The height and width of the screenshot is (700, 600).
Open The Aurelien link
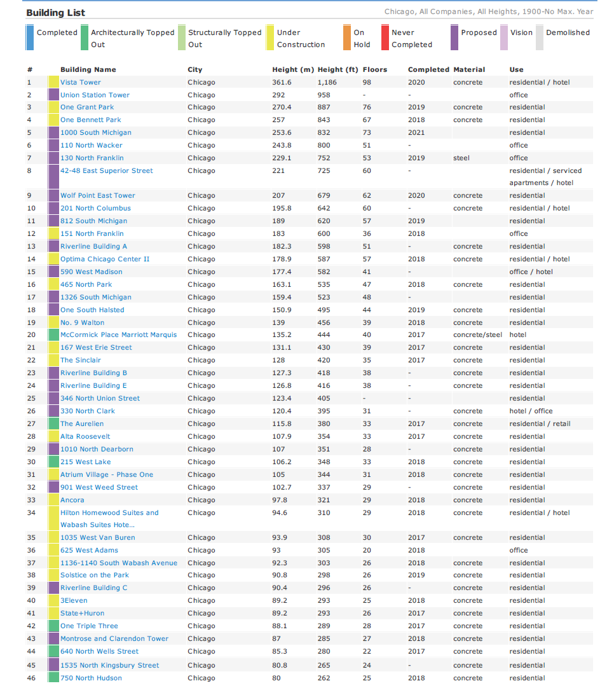pos(82,423)
